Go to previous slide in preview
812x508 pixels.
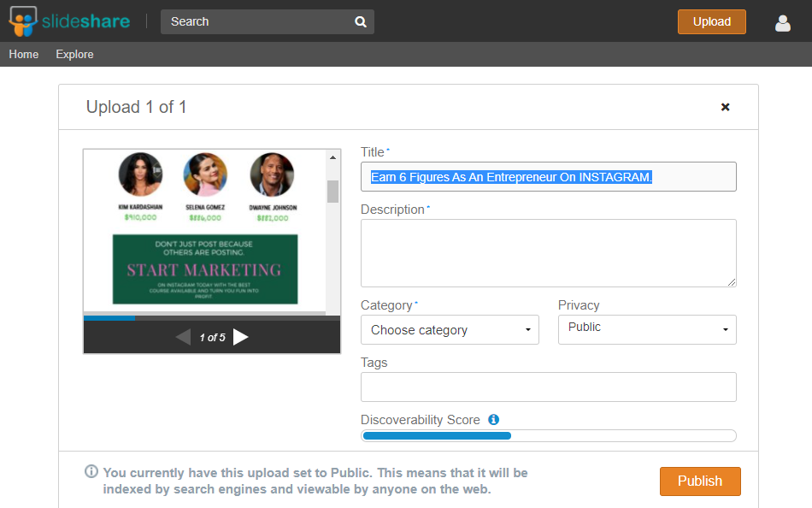coord(183,337)
